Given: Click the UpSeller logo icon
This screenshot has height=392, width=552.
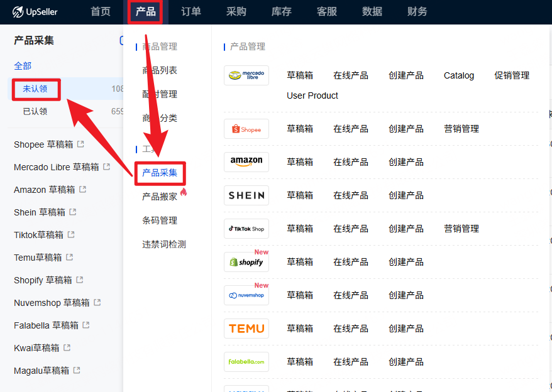Looking at the screenshot, I should (18, 12).
